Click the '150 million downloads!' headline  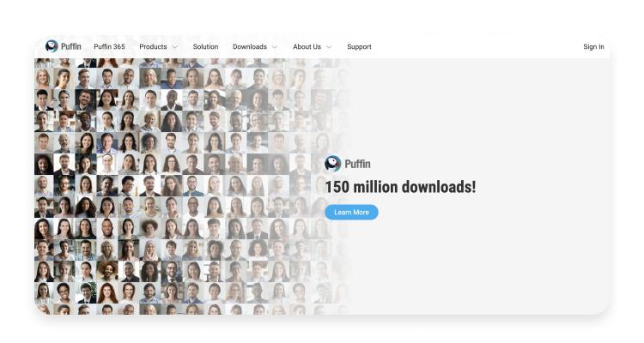tap(400, 187)
